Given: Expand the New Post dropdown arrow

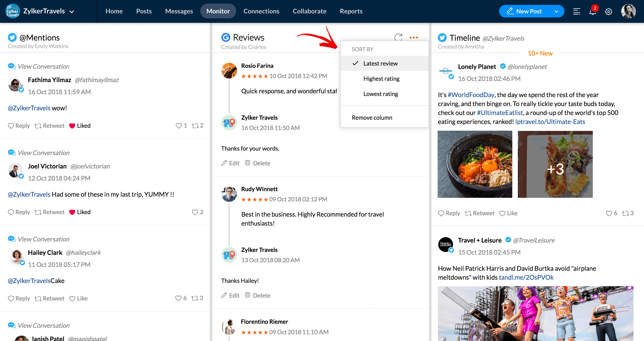Looking at the screenshot, I should [556, 11].
